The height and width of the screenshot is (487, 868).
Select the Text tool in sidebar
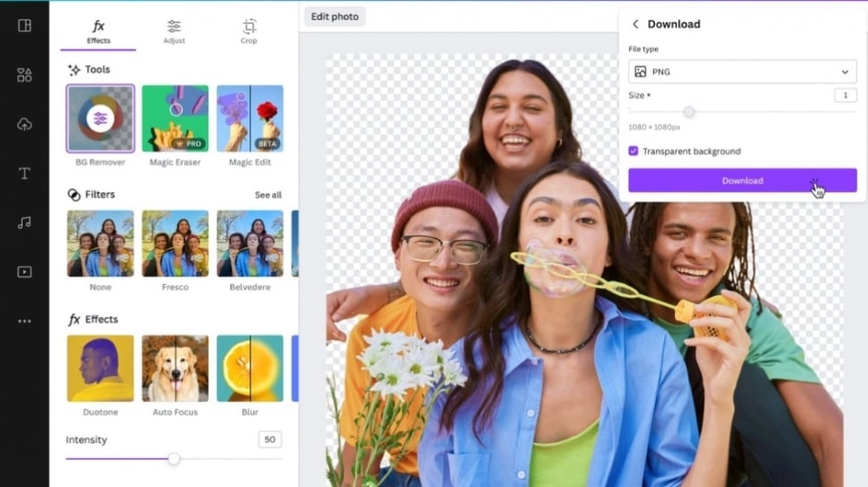[x=24, y=174]
